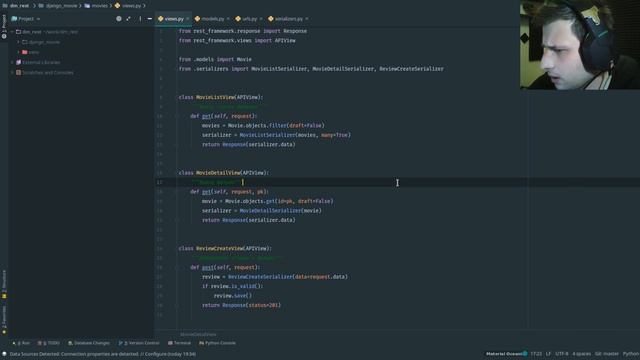The image size is (640, 360).
Task: Open the Structure side tool window tab
Action: pyautogui.click(x=4, y=284)
